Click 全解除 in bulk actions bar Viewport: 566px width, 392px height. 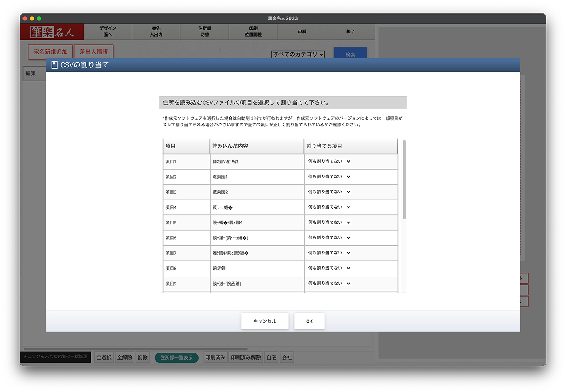[124, 357]
